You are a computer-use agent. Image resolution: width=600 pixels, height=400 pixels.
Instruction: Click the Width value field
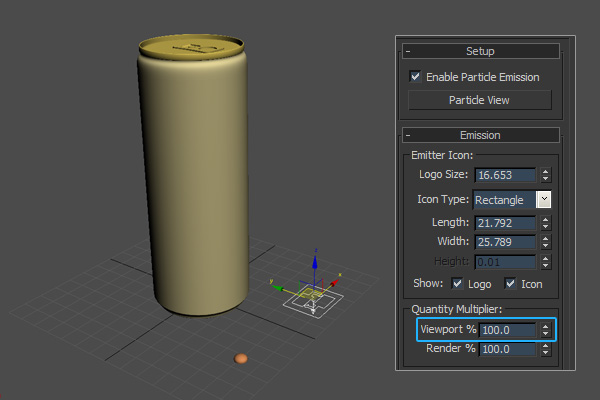505,241
